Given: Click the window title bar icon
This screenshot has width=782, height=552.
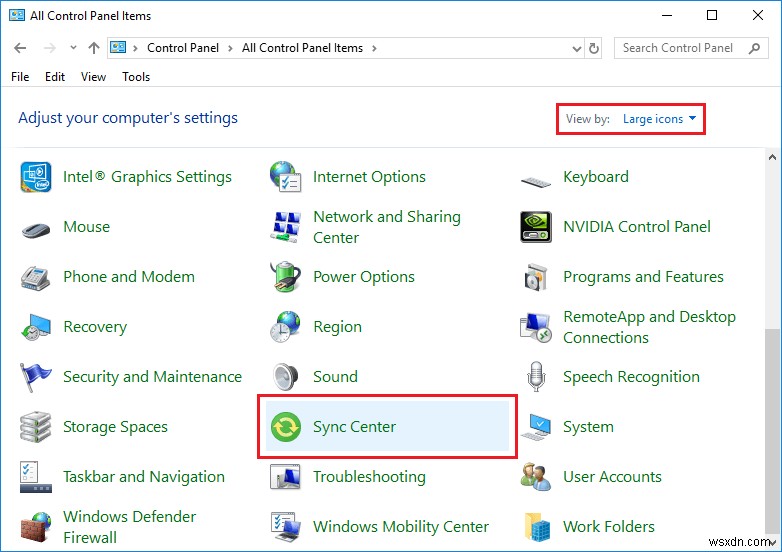Looking at the screenshot, I should click(x=16, y=15).
